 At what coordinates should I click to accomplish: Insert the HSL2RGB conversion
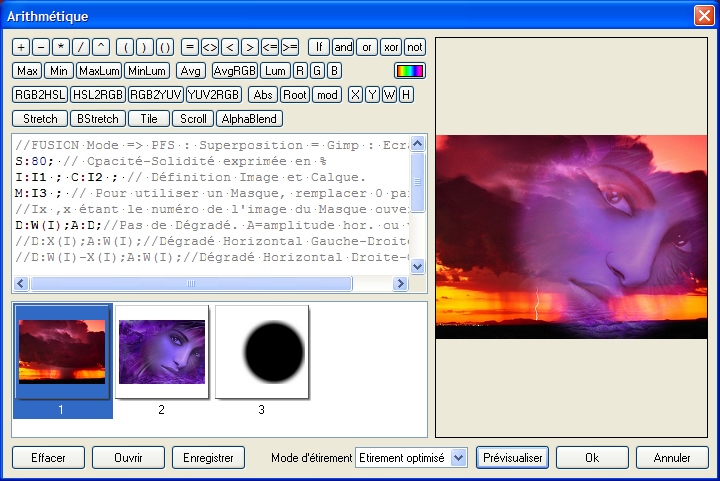coord(98,95)
